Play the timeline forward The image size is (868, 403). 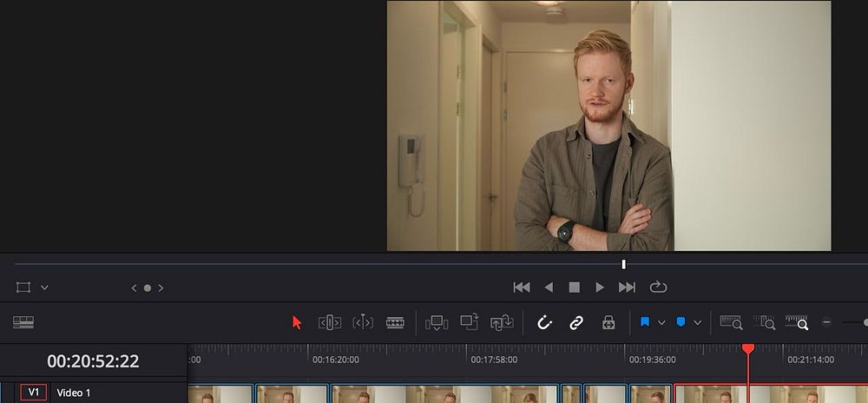click(600, 287)
